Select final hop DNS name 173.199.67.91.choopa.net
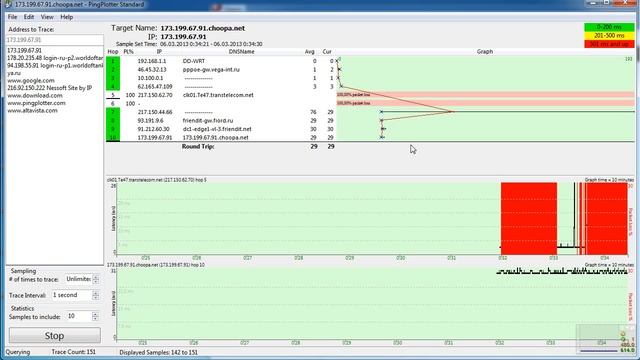640x360 pixels. [x=215, y=138]
